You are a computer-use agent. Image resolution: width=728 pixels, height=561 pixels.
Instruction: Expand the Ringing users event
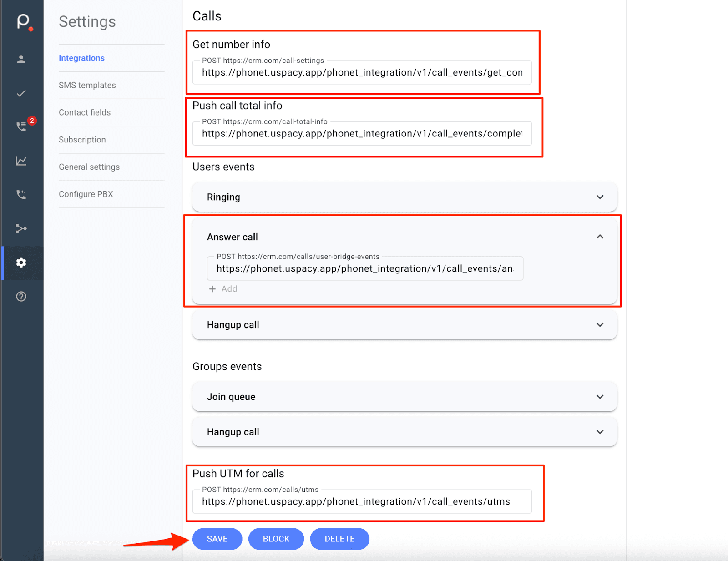click(x=600, y=197)
